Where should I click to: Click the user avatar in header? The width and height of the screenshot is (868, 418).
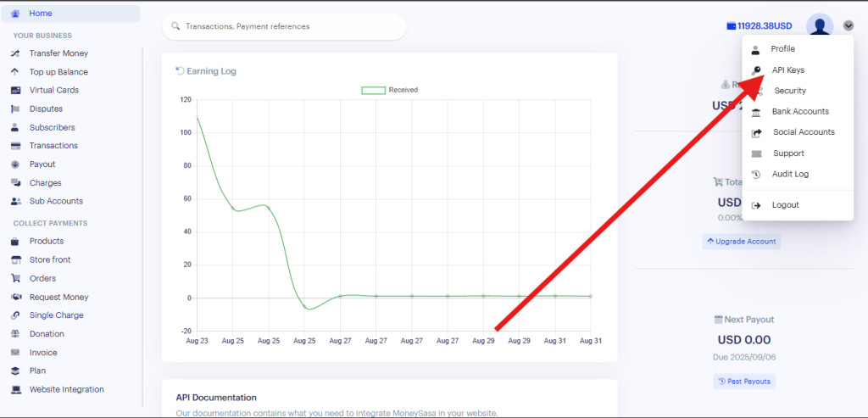[x=820, y=25]
